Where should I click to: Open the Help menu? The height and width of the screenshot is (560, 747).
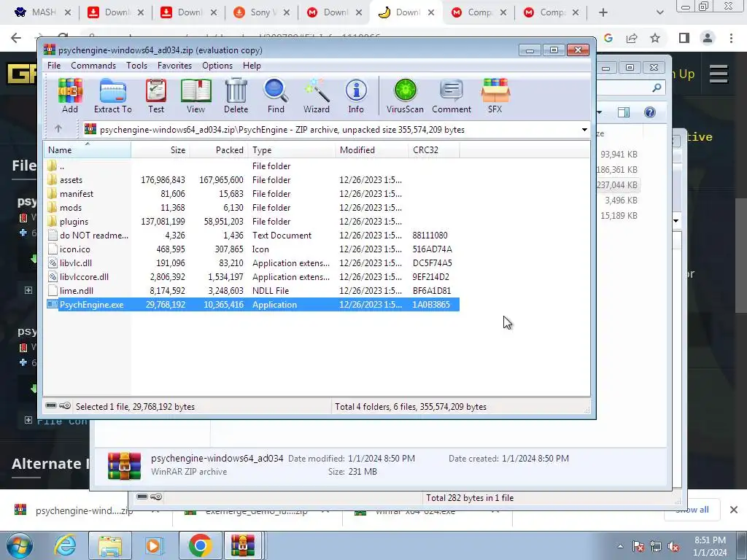[x=252, y=66]
